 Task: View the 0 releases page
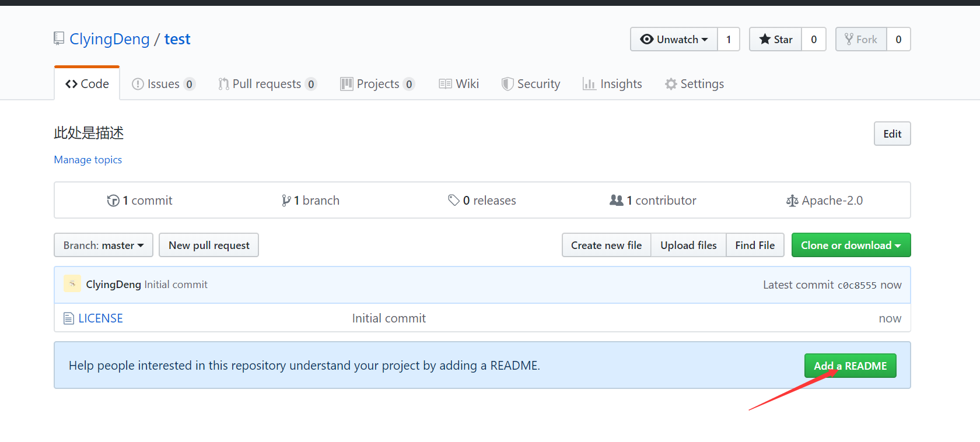482,201
